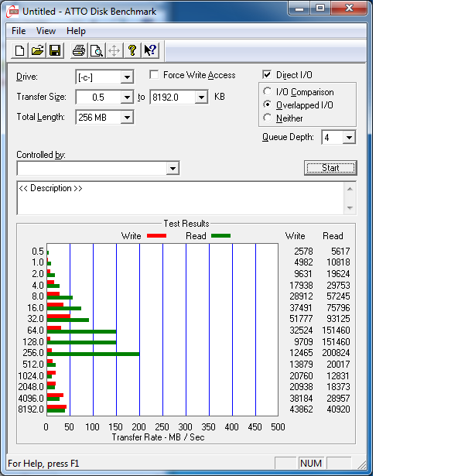Screen dimensions: 475x476
Task: Enable the Force Write Access checkbox
Action: (154, 74)
